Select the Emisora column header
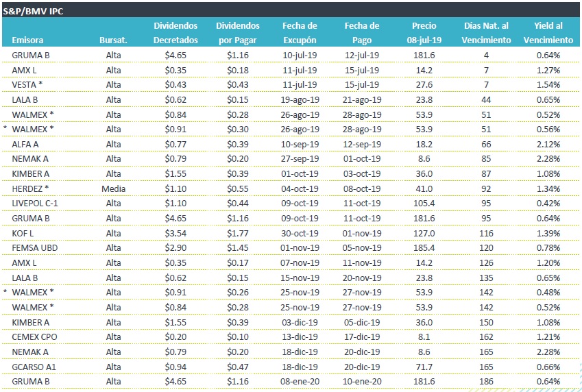This screenshot has height=392, width=582. click(27, 40)
